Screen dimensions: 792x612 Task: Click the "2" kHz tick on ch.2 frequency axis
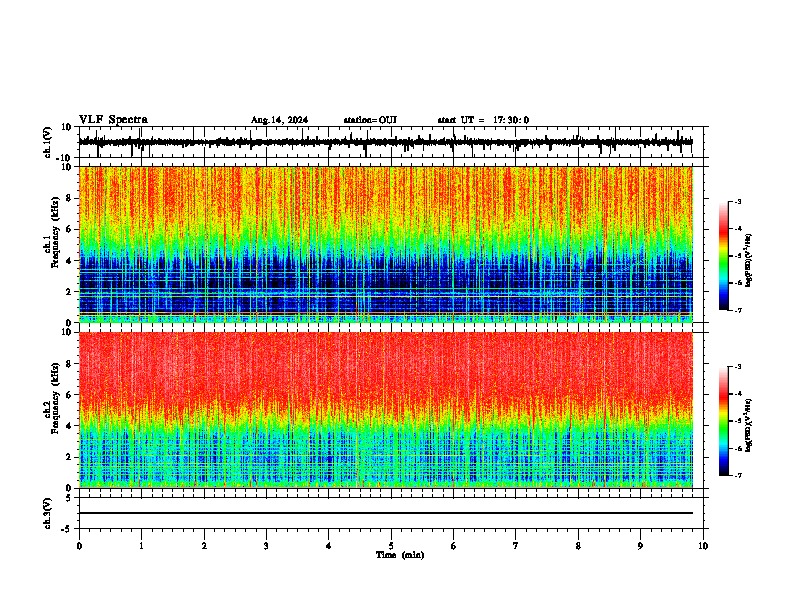pyautogui.click(x=69, y=457)
